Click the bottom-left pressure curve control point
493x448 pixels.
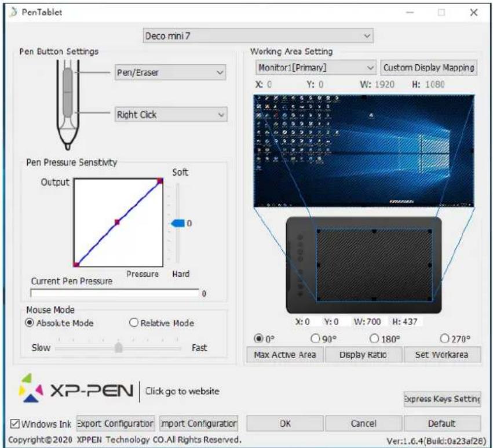coord(76,264)
